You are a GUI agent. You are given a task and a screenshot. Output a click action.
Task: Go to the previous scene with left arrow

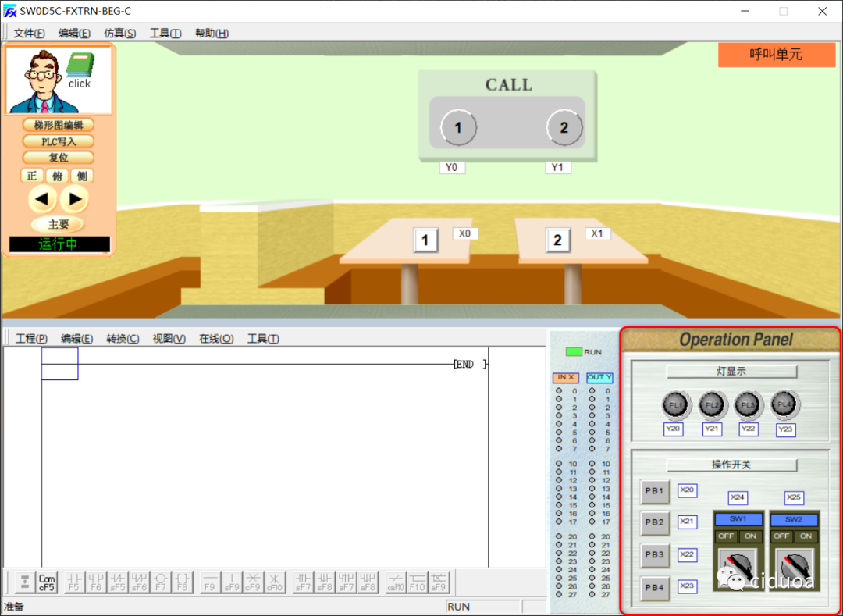point(42,199)
